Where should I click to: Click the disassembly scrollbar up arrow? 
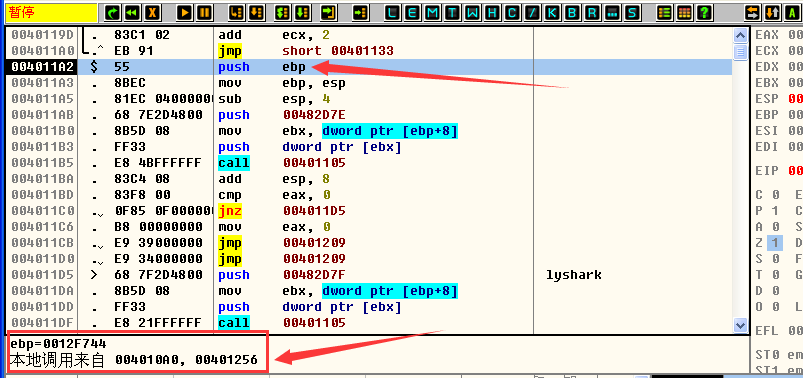740,35
